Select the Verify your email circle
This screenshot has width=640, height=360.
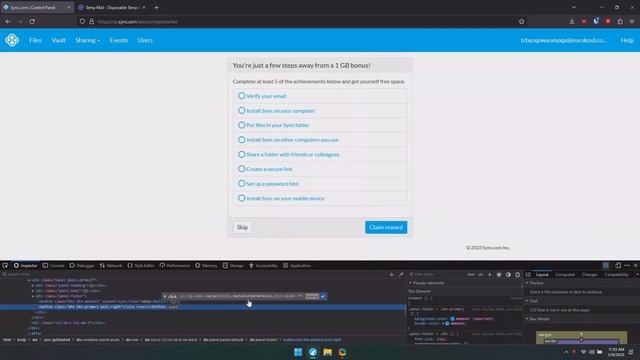pyautogui.click(x=241, y=96)
